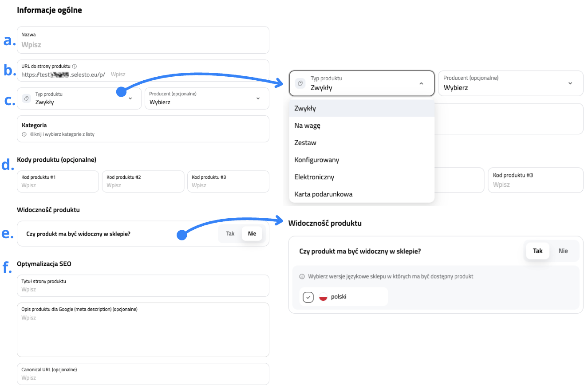Click the info icon under the Kategoria heading
The image size is (588, 389).
(x=24, y=134)
